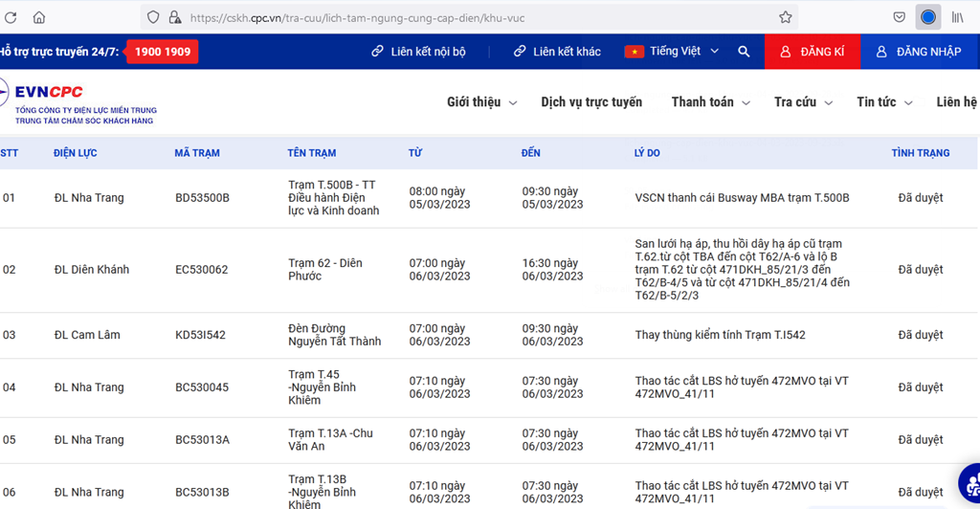
Task: View site security via padlock icon
Action: click(x=174, y=17)
